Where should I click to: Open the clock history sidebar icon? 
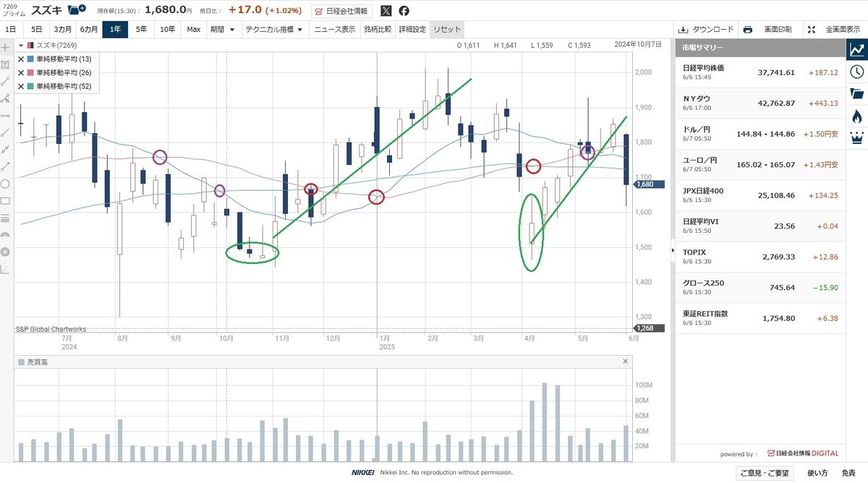(857, 72)
